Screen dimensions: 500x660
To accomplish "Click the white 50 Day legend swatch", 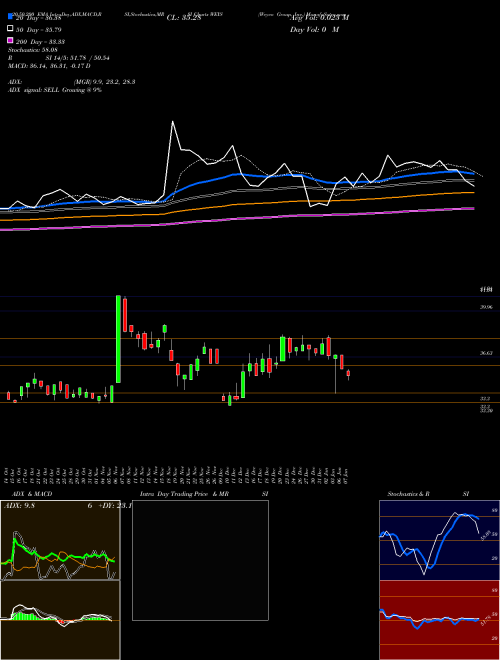I will 11,29.
